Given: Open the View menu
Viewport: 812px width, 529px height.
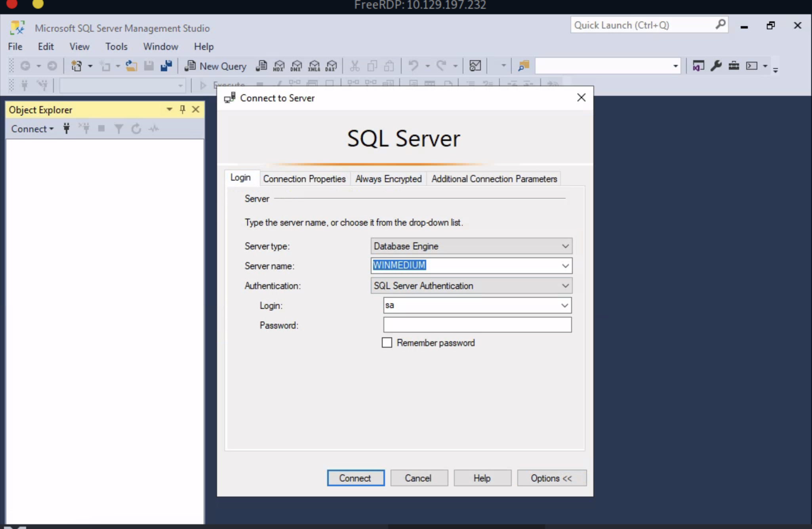Looking at the screenshot, I should [79, 47].
